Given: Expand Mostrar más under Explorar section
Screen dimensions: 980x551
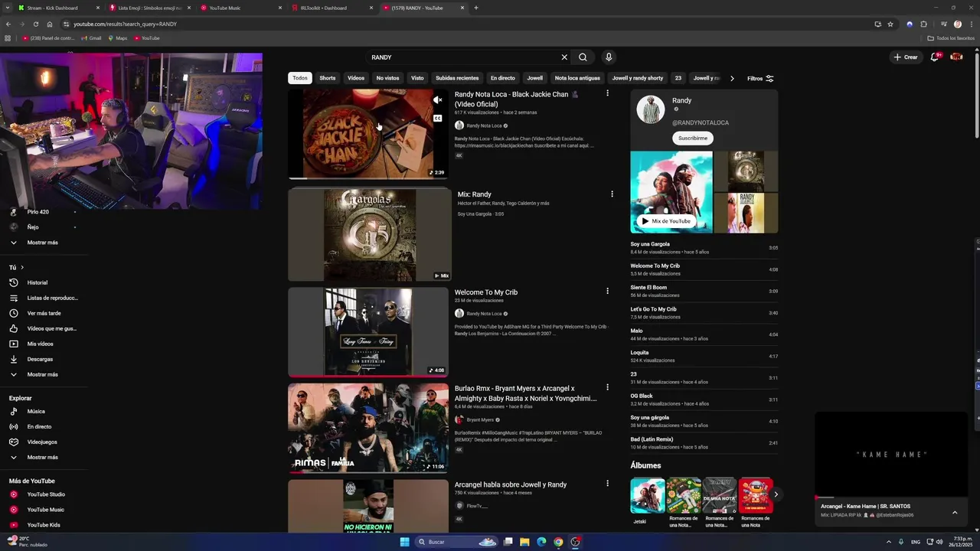Looking at the screenshot, I should 43,457.
